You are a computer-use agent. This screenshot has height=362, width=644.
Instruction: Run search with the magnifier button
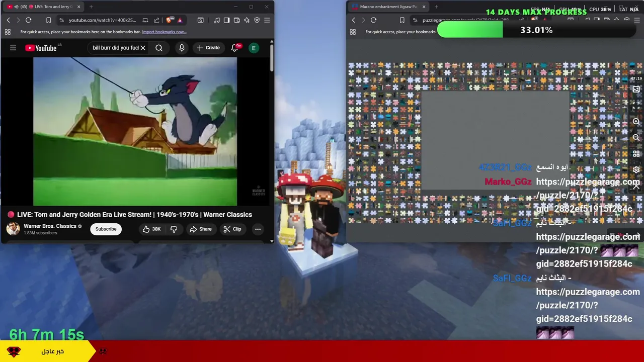(159, 48)
